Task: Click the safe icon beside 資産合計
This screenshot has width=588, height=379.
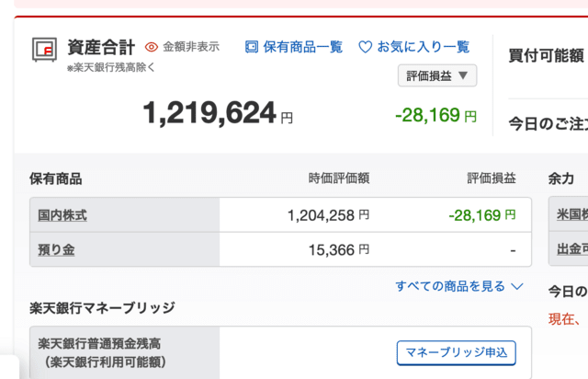Action: [44, 49]
